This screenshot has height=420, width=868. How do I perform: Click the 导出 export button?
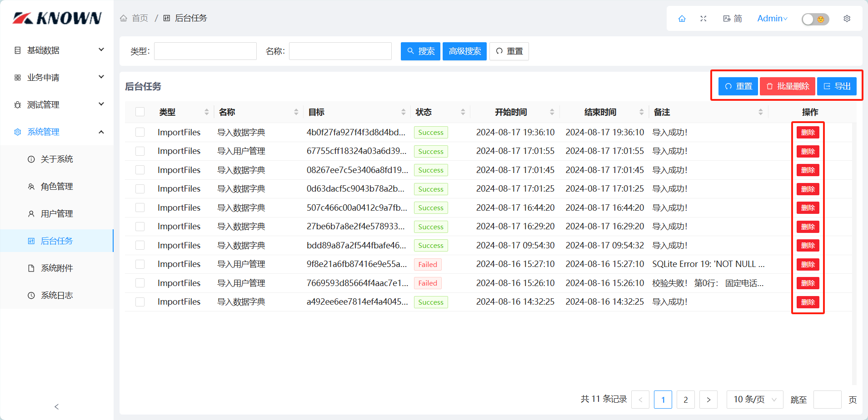(837, 86)
